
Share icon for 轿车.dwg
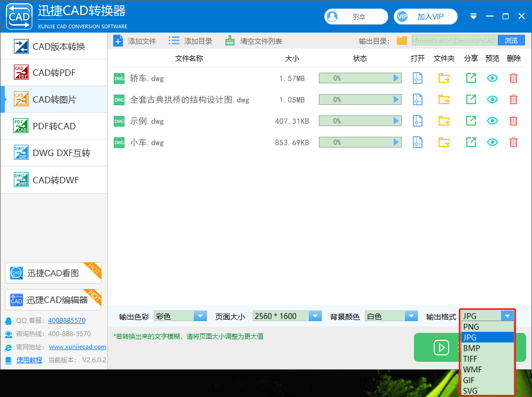point(471,79)
